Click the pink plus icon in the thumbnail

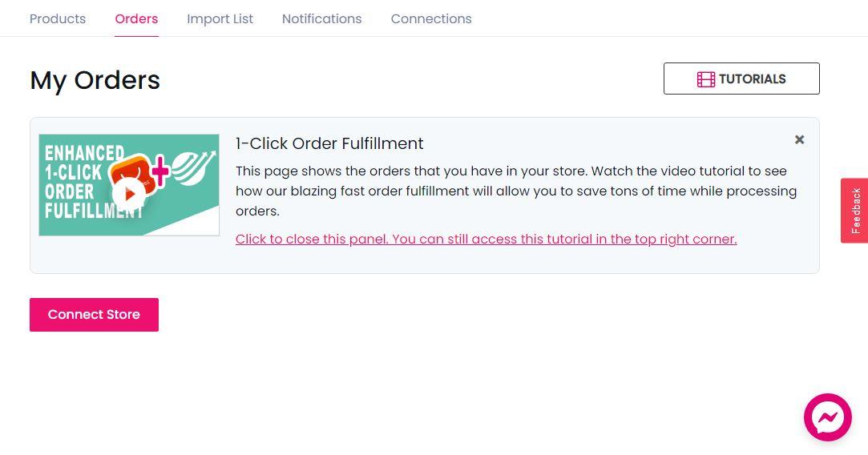tap(160, 171)
